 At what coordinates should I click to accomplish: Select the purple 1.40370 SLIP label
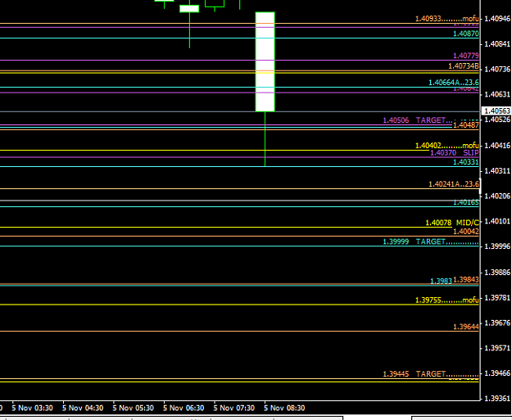(454, 152)
